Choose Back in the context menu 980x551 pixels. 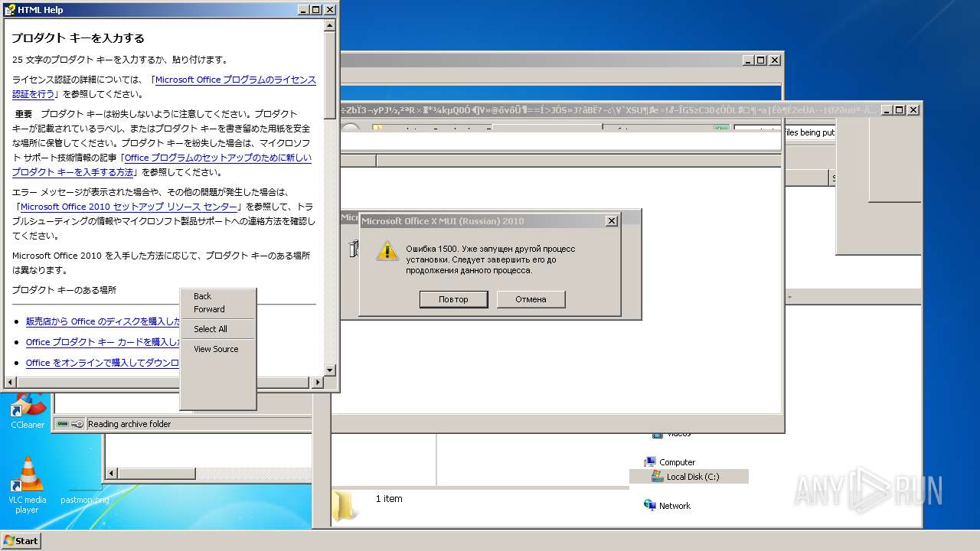203,296
